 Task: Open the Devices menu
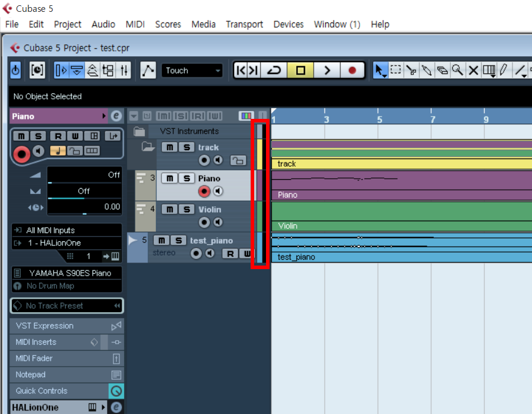coord(288,24)
